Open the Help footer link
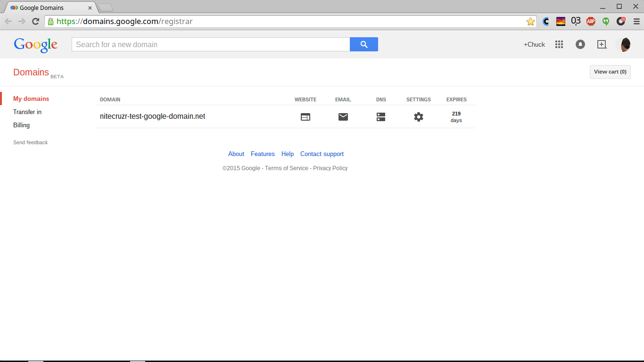 coord(288,154)
